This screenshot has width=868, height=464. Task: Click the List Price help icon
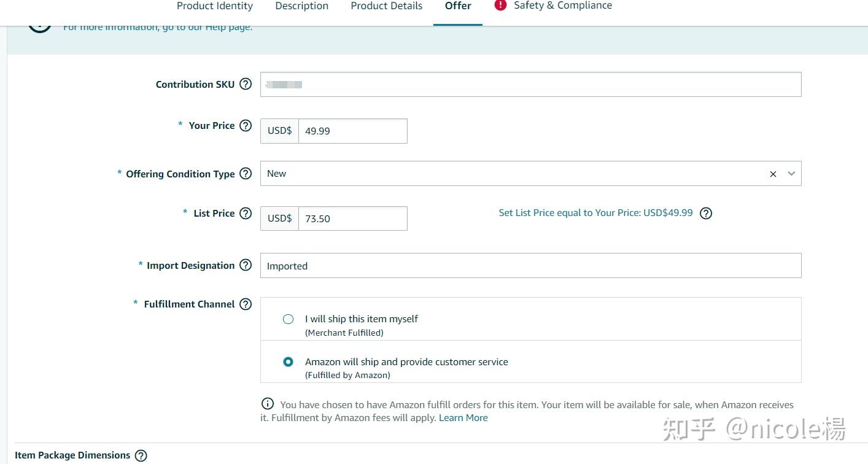click(246, 214)
